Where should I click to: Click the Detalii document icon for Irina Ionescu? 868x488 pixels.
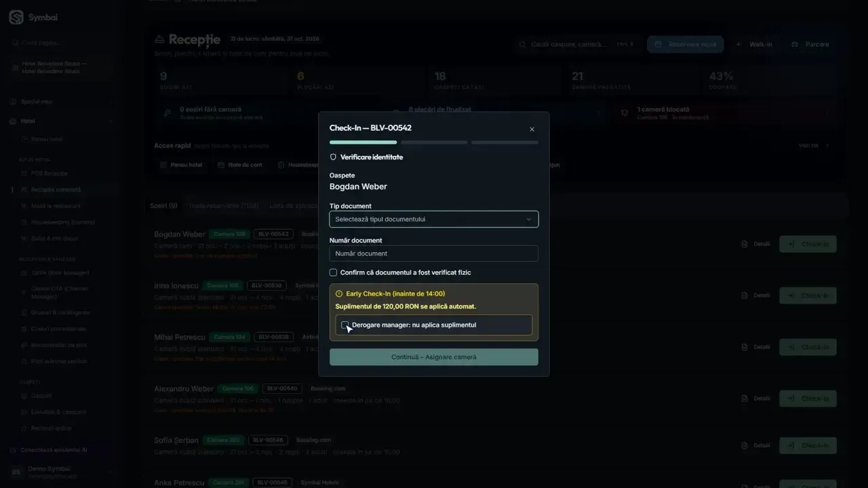(x=745, y=296)
